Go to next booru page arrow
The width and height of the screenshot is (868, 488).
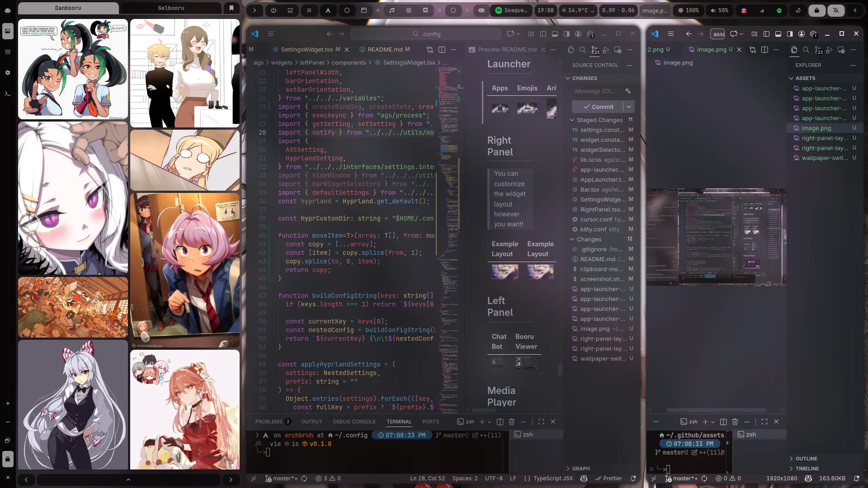coord(231,479)
